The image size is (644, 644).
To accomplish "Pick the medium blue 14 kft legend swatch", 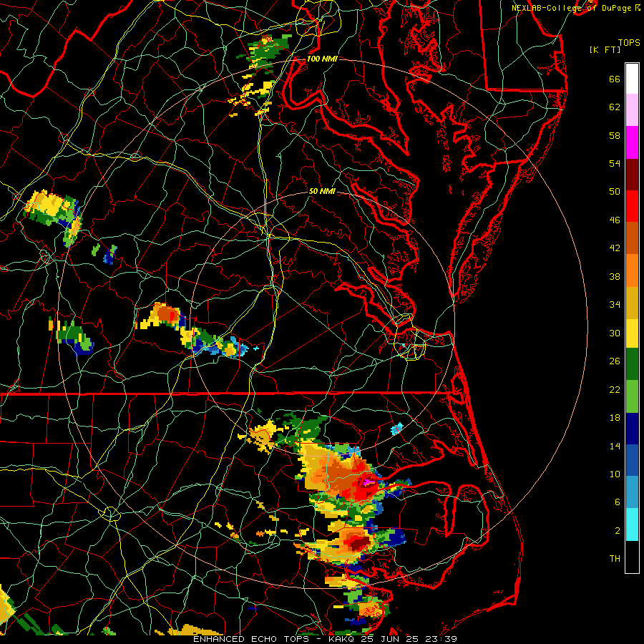I will pos(632,460).
